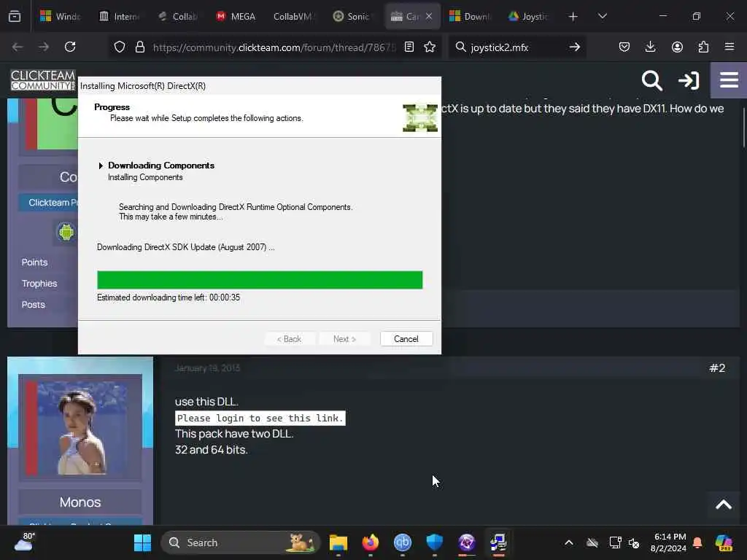Open a new browser tab
Screen dimensions: 747x560
[573, 17]
